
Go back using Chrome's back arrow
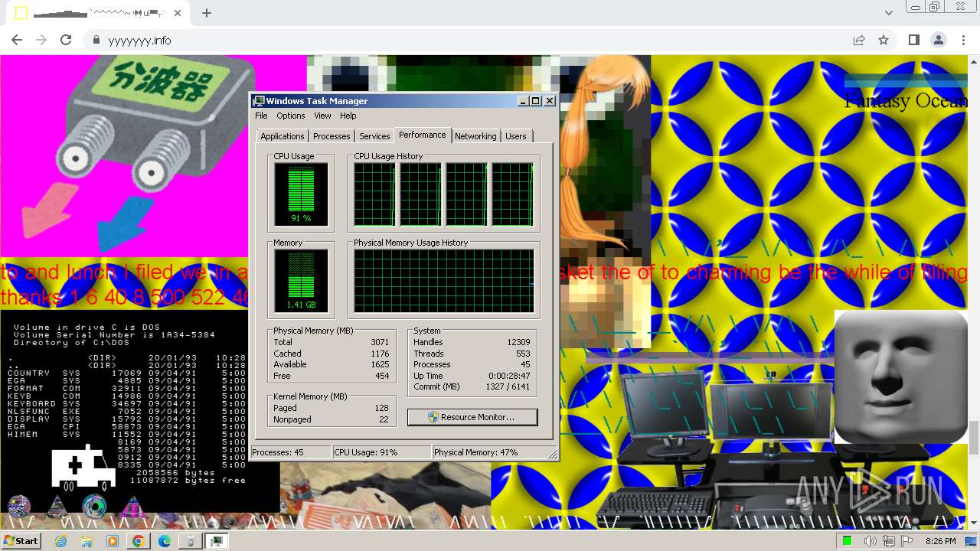pos(17,40)
